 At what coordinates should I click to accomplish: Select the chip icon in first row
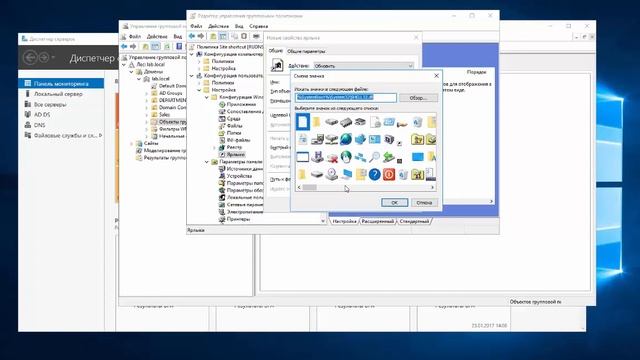(x=346, y=122)
